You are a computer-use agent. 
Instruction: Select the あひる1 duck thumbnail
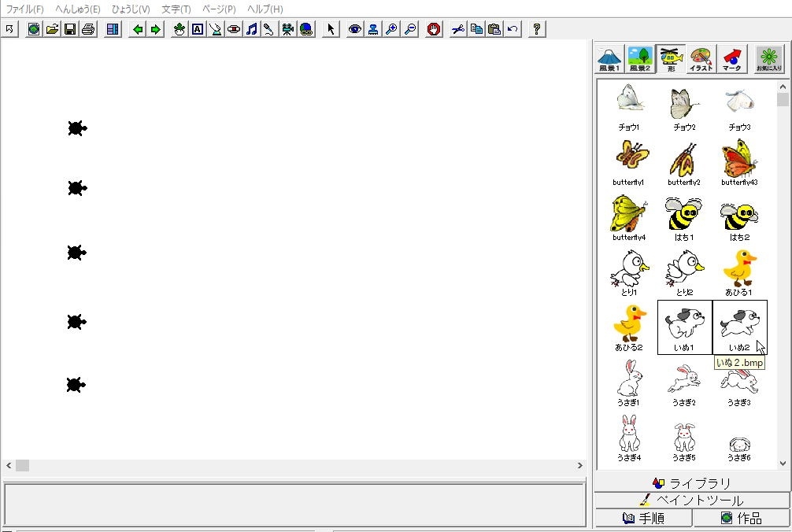click(739, 272)
